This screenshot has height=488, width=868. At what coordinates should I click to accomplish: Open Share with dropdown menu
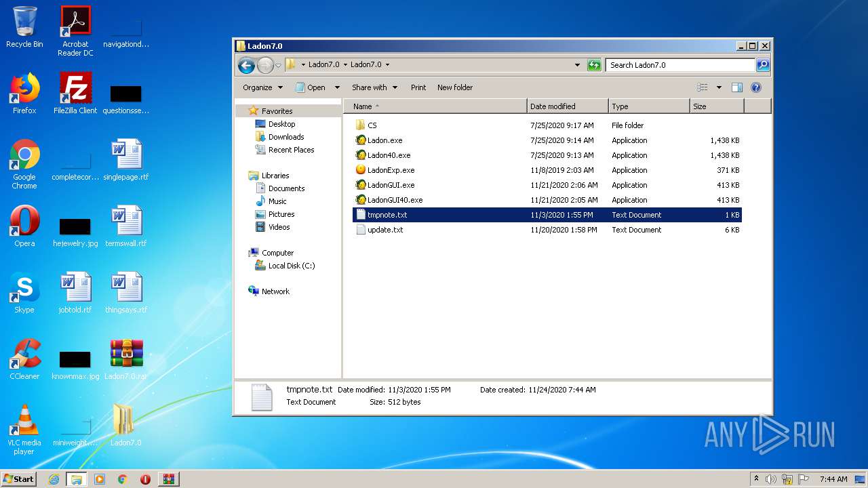[x=374, y=87]
